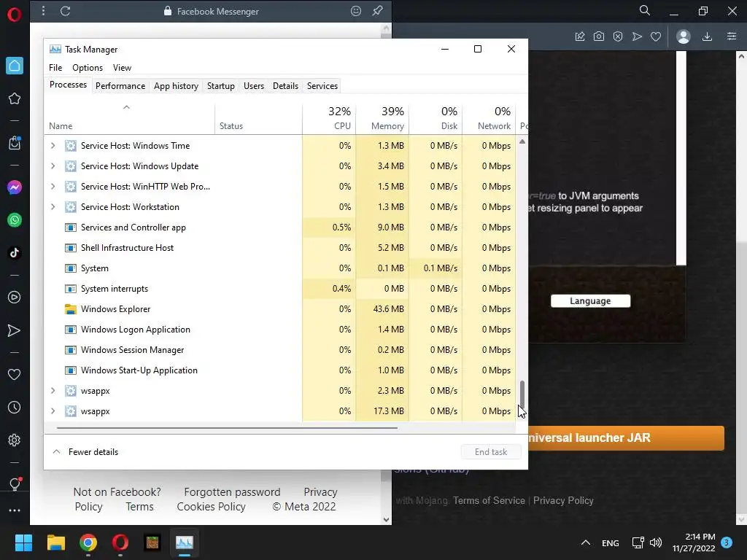Open Privacy Policy link on Minecraft page
Image resolution: width=747 pixels, height=560 pixels.
(563, 500)
